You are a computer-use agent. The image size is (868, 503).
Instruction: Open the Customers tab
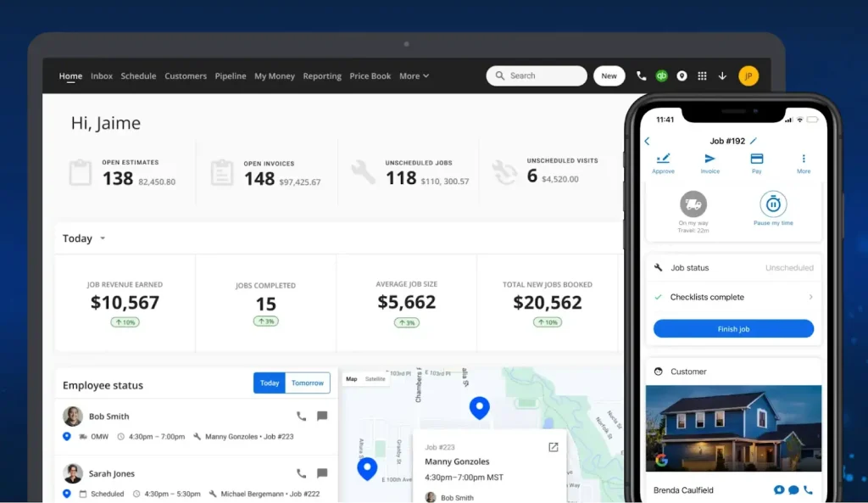coord(186,75)
